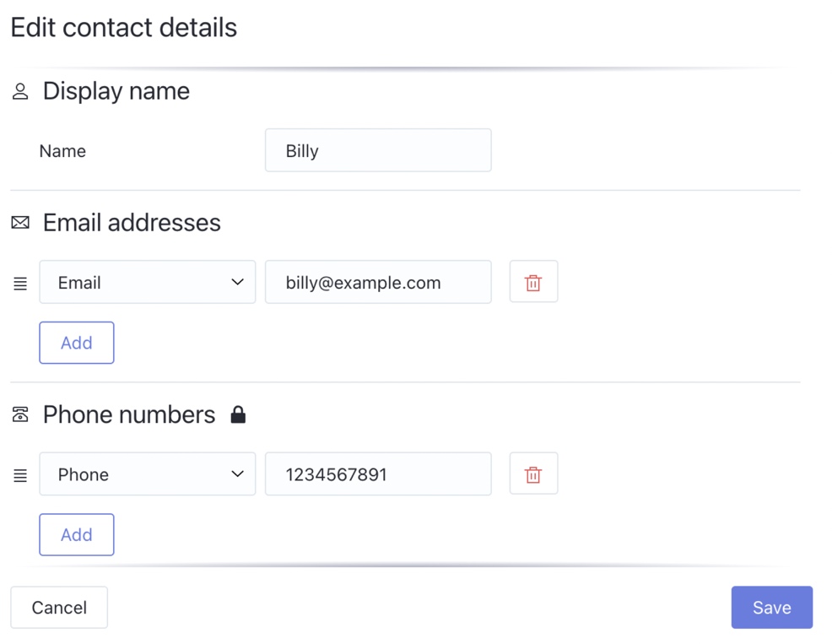This screenshot has height=644, width=832.
Task: Click the drag handle beside Email row
Action: (20, 284)
